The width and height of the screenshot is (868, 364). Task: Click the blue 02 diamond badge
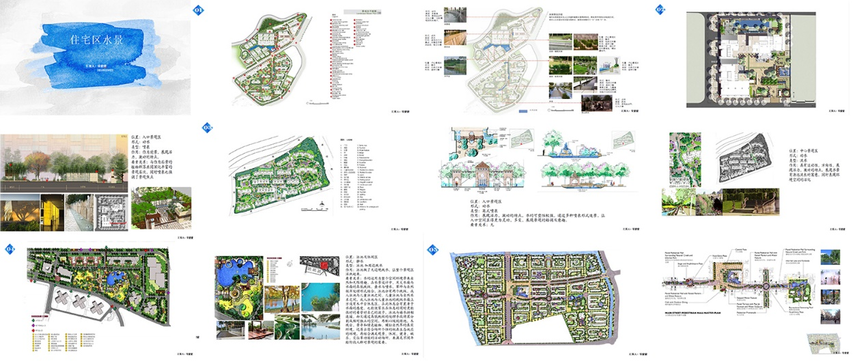[660, 10]
